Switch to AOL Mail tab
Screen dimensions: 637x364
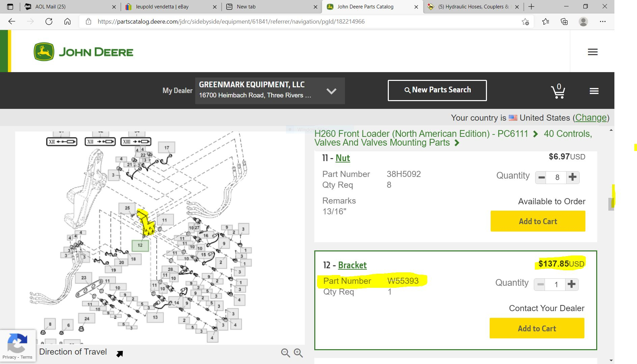point(70,7)
